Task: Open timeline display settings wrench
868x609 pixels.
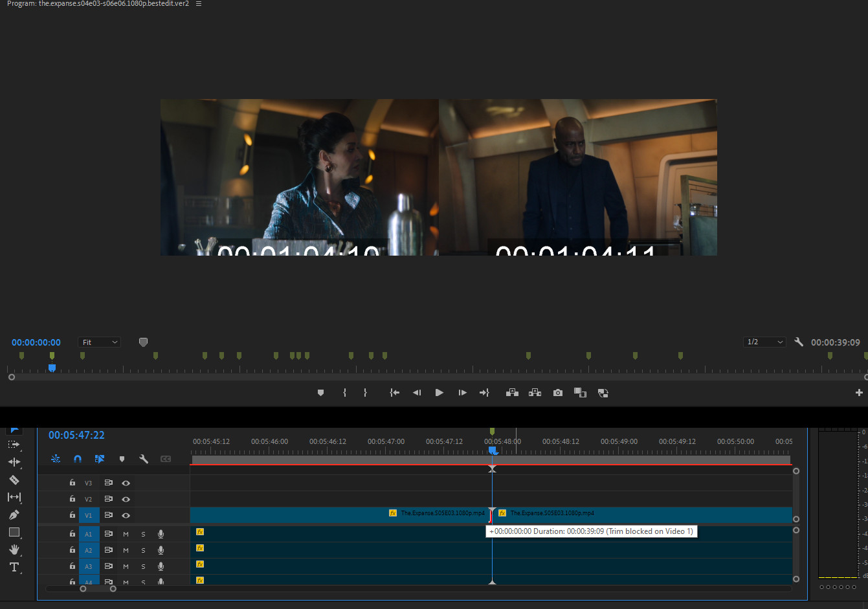Action: 144,459
